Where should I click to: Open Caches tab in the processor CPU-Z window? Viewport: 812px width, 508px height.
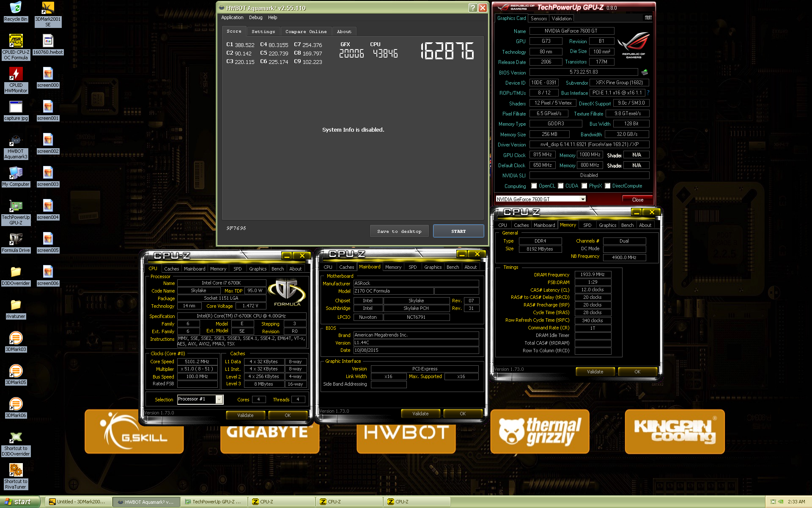pos(171,269)
